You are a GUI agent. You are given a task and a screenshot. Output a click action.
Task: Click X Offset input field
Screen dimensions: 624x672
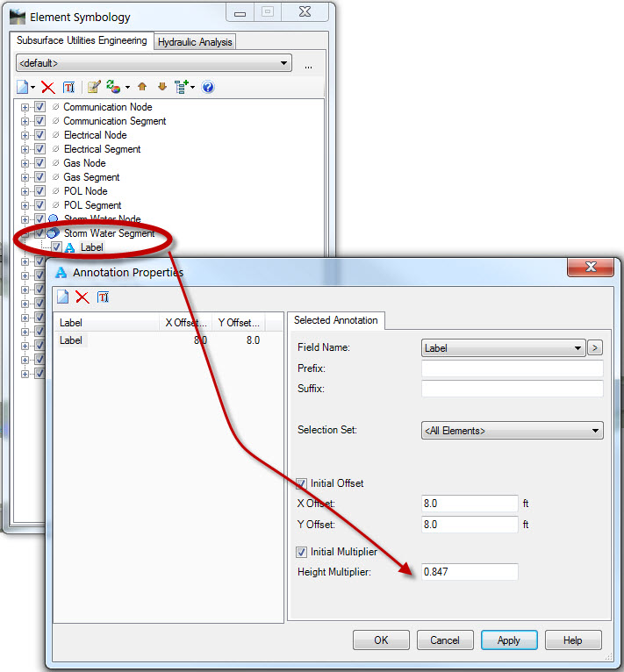click(470, 504)
